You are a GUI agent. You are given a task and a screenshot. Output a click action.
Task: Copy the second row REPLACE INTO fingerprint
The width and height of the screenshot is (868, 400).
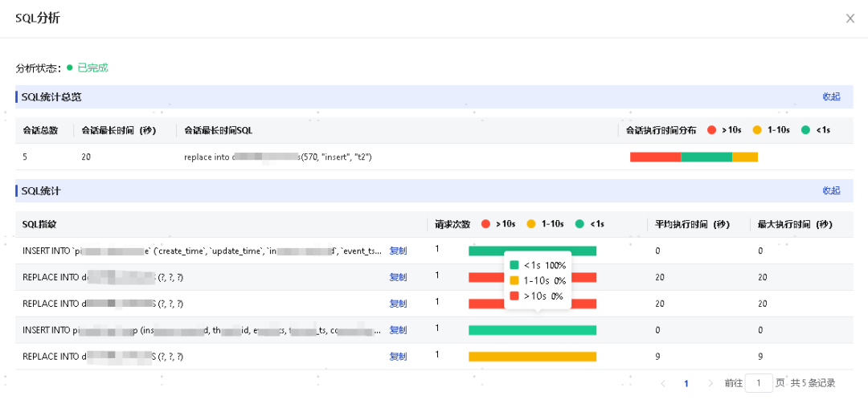pyautogui.click(x=398, y=277)
